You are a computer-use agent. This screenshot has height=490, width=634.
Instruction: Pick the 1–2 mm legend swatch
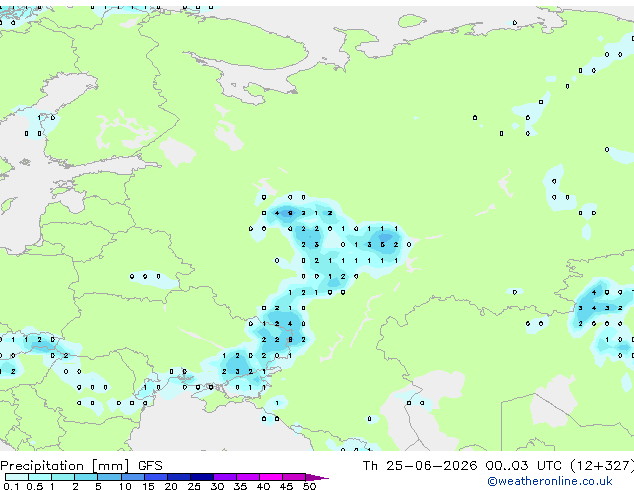[63, 477]
